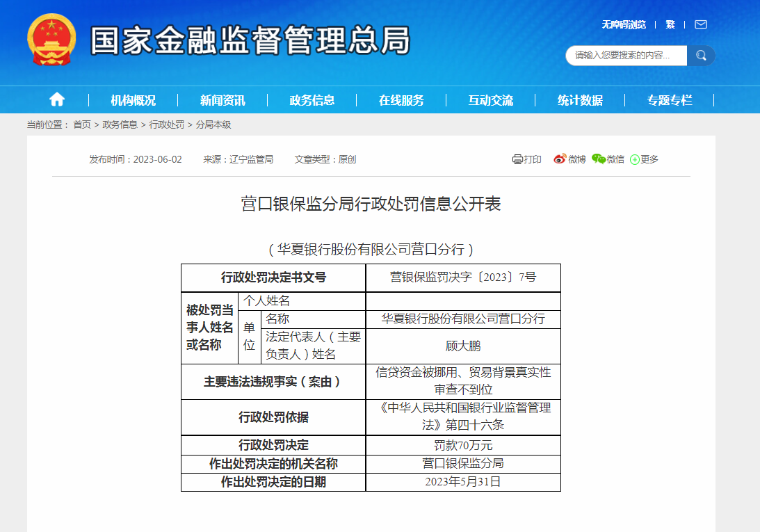The width and height of the screenshot is (760, 532).
Task: Switch to traditional Chinese with 繁
Action: click(670, 24)
